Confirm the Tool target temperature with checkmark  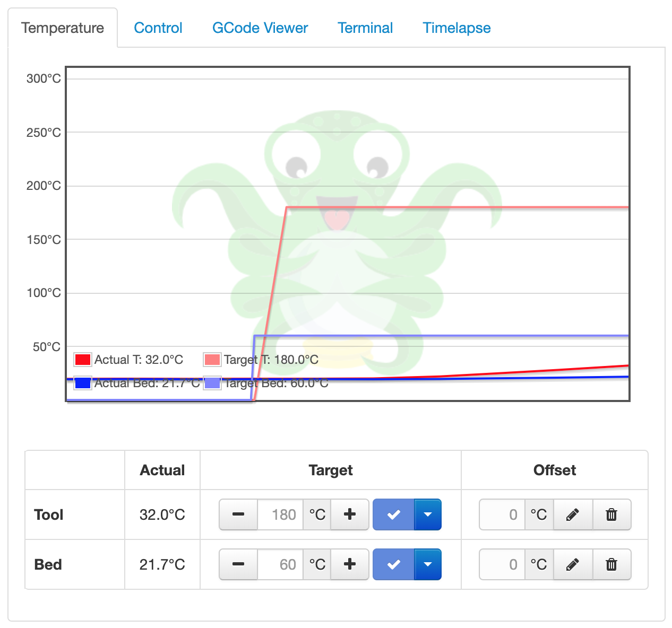(393, 514)
